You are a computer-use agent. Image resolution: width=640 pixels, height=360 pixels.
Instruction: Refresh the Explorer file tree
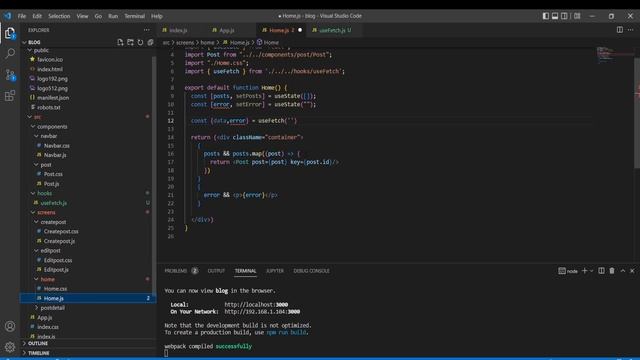click(140, 42)
